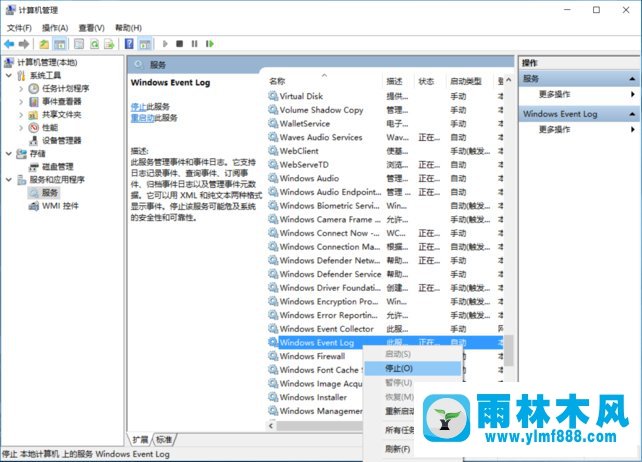
Task: Sort by the 描述 column header
Action: click(x=395, y=81)
